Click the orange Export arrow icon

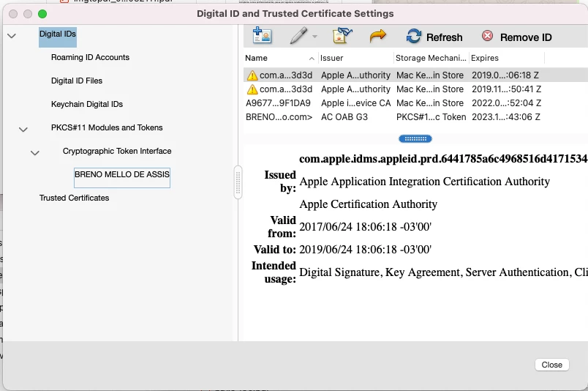(377, 36)
